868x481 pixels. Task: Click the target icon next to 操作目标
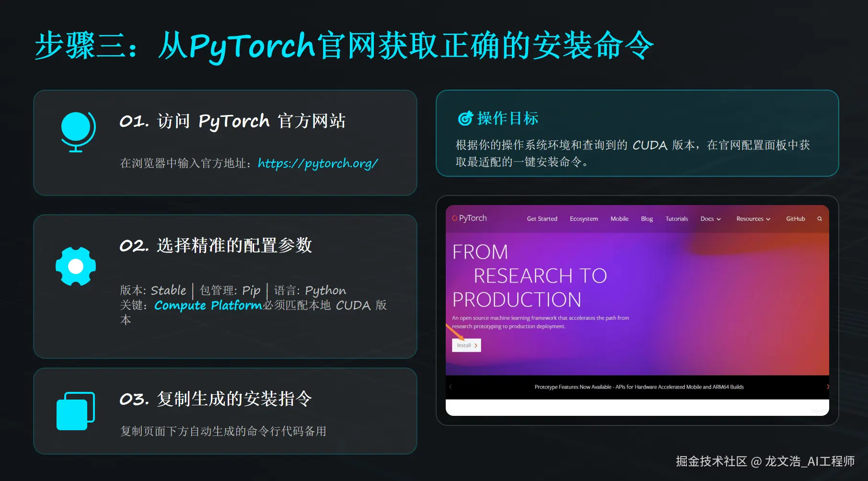(465, 118)
